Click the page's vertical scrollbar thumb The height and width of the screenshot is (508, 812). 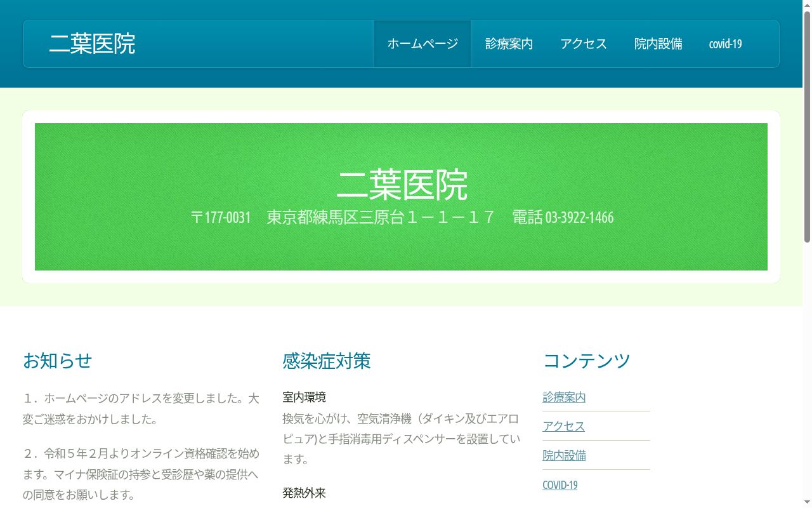tap(807, 127)
